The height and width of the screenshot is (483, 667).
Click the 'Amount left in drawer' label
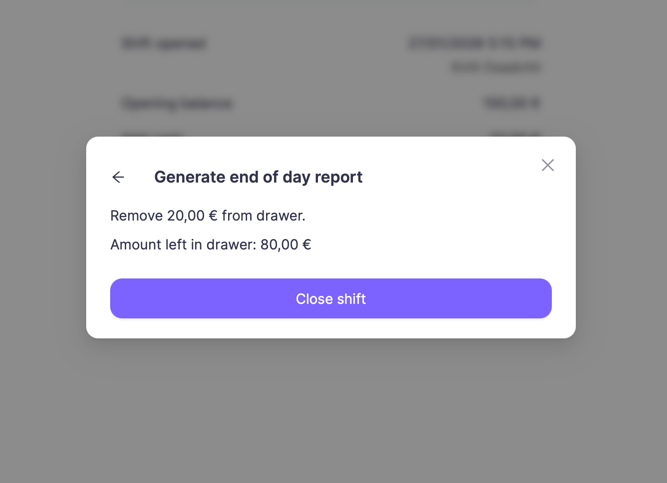[x=183, y=245]
